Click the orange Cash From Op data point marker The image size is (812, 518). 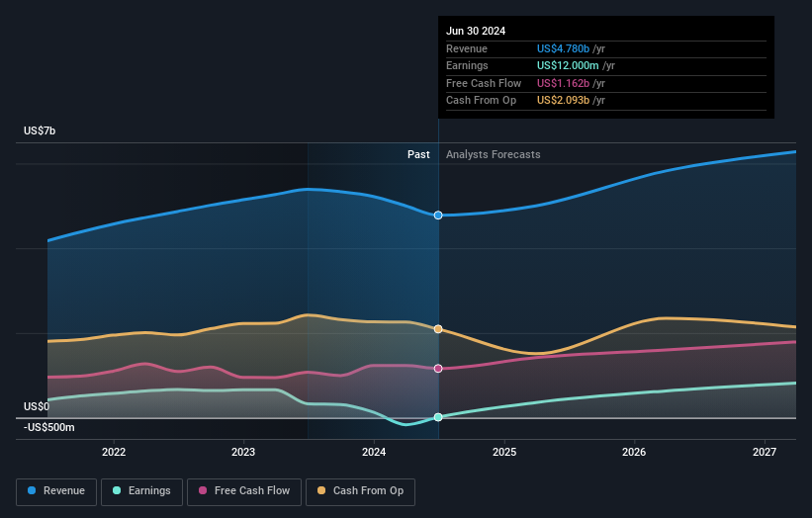438,329
